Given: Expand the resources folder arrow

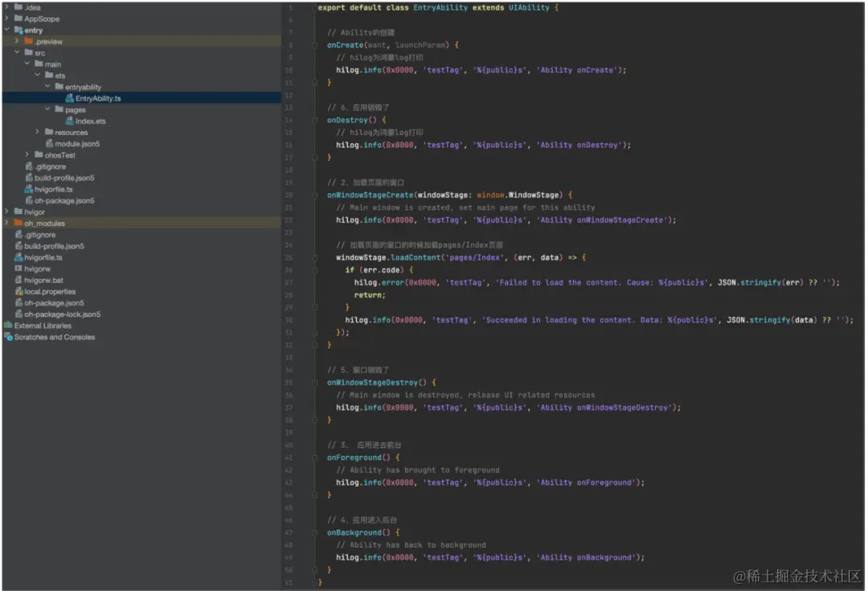Looking at the screenshot, I should click(x=37, y=132).
